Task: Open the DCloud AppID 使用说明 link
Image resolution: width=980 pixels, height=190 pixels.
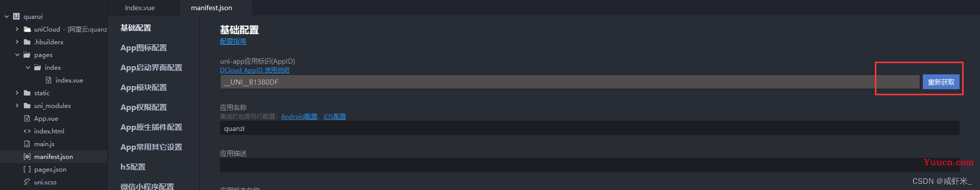Action: point(254,70)
